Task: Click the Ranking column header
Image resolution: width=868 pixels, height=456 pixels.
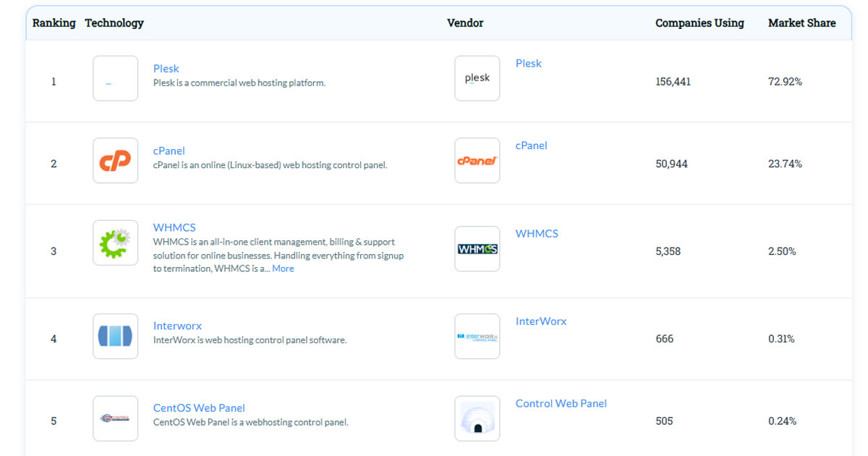Action: [54, 23]
